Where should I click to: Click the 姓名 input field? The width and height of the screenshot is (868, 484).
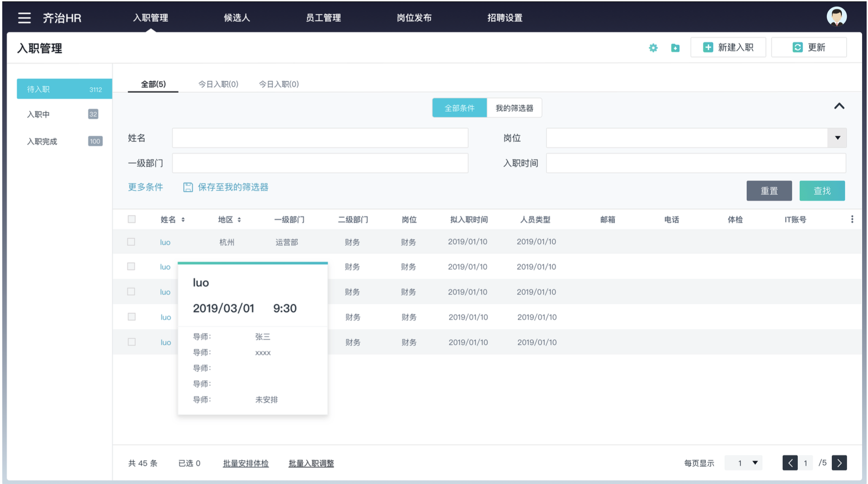[320, 138]
